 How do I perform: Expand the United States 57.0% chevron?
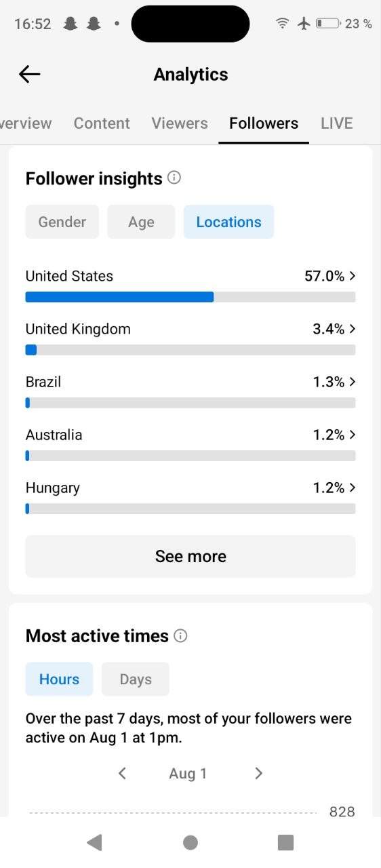pos(352,276)
